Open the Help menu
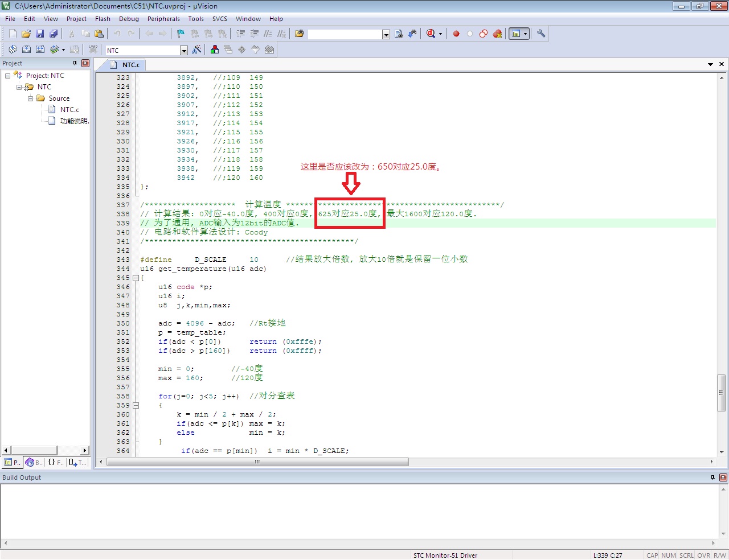 point(276,19)
